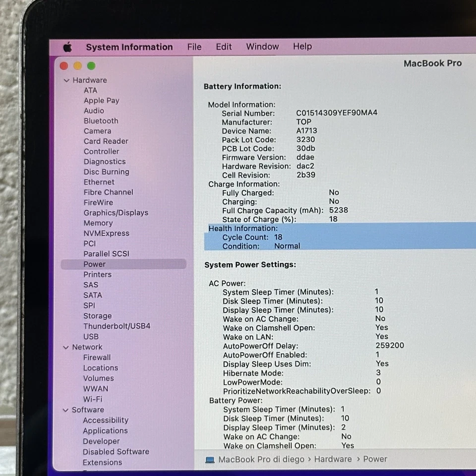The height and width of the screenshot is (476, 476).
Task: Click the 'Cycle Count: 18' line
Action: pos(252,238)
